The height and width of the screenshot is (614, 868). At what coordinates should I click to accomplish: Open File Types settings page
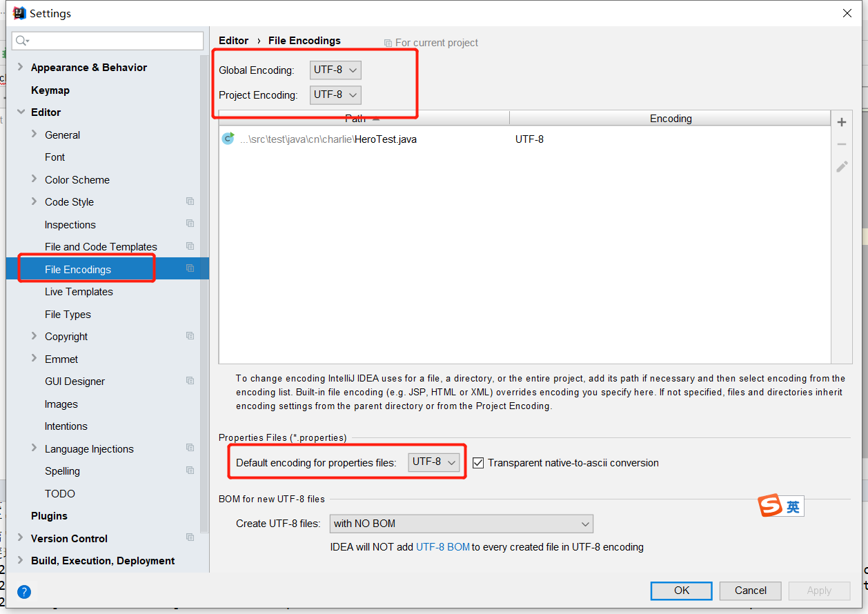coord(68,315)
